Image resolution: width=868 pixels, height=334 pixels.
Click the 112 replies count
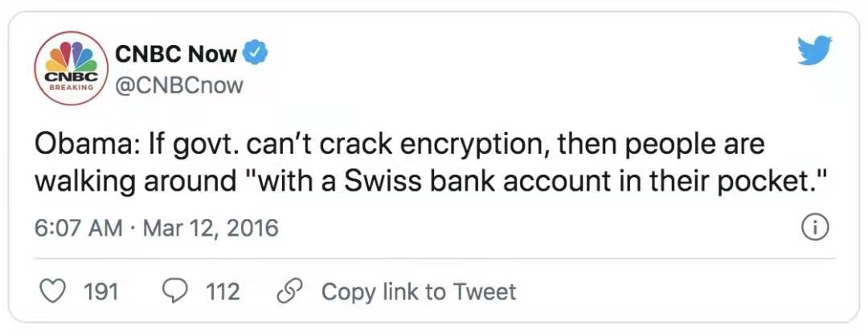click(223, 291)
